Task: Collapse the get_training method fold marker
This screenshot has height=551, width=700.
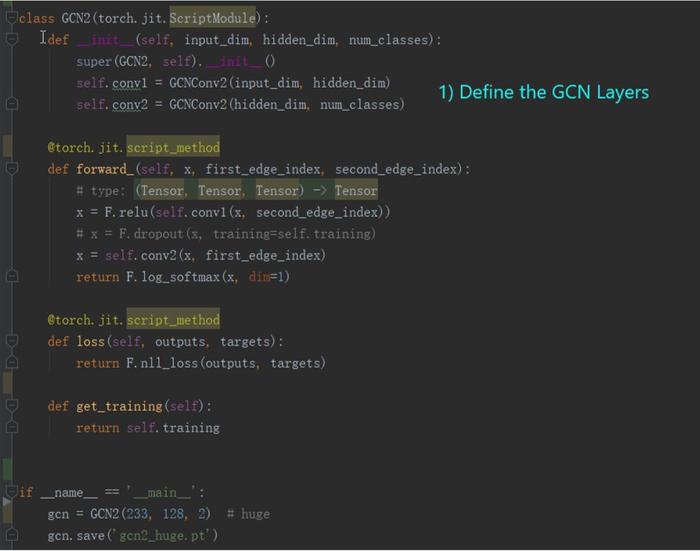Action: click(12, 405)
